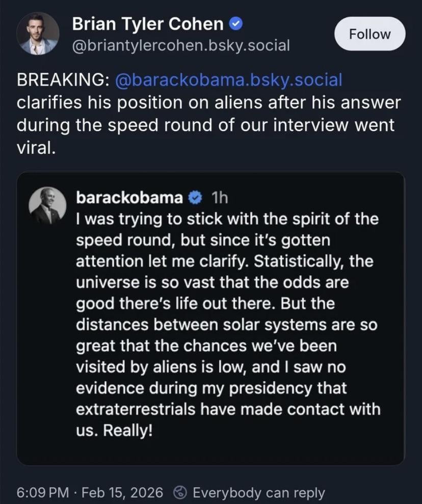Open the "Everybody can reply" setting

258,493
